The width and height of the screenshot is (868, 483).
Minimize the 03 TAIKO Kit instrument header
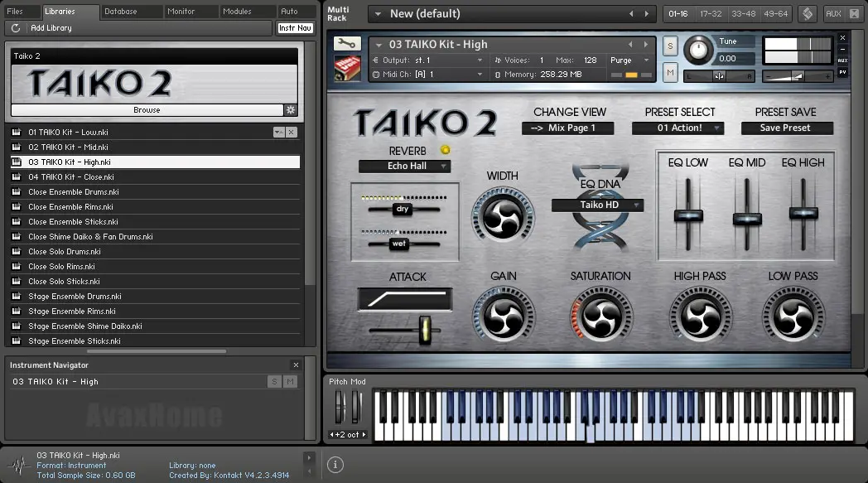coord(842,50)
